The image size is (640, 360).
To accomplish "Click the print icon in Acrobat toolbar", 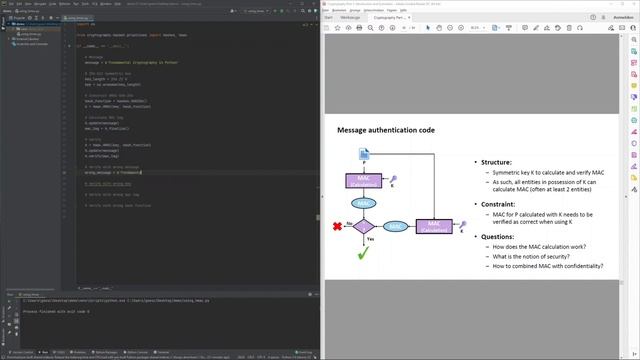I will [x=359, y=28].
